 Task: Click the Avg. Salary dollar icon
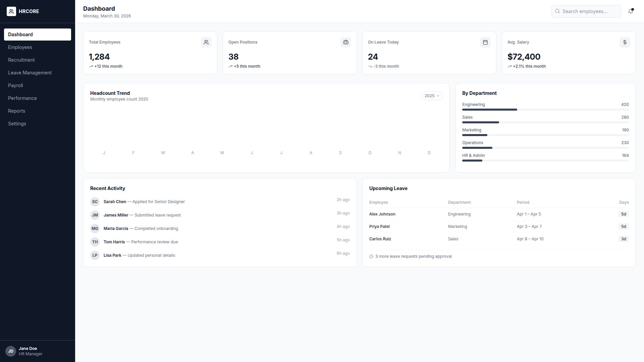(625, 42)
